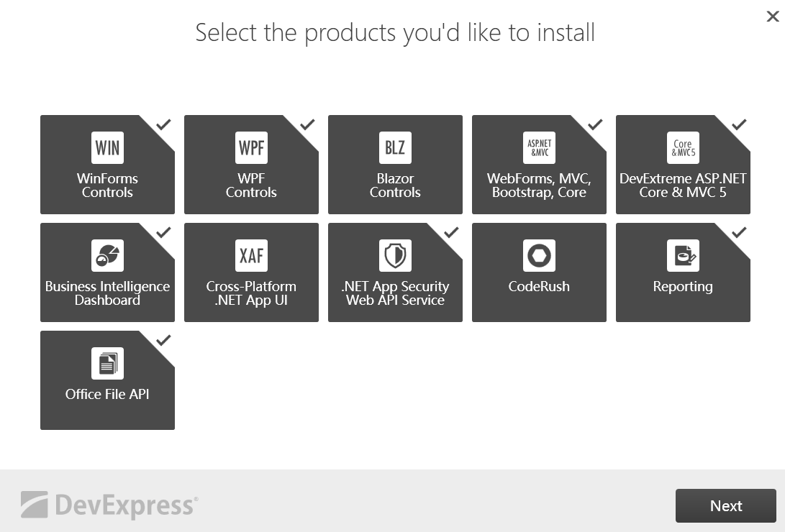Screen dimensions: 785x532
Task: Click the BLZ Blazor Controls icon
Action: (x=395, y=147)
